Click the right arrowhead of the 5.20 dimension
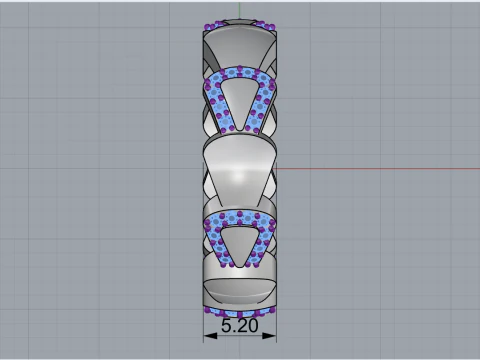 tap(269, 336)
